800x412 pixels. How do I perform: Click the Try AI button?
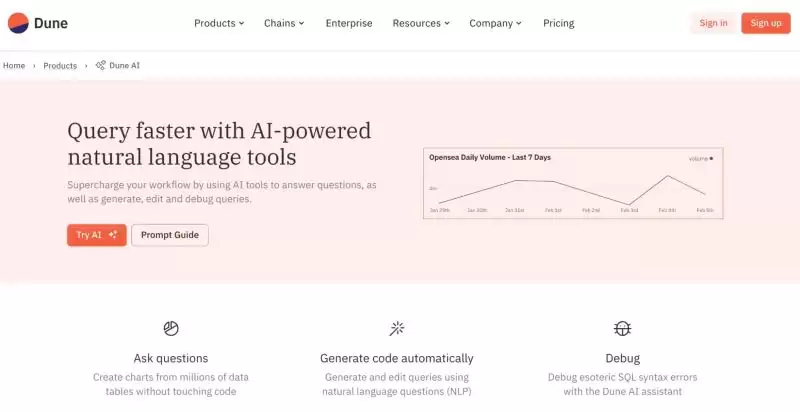click(x=97, y=235)
